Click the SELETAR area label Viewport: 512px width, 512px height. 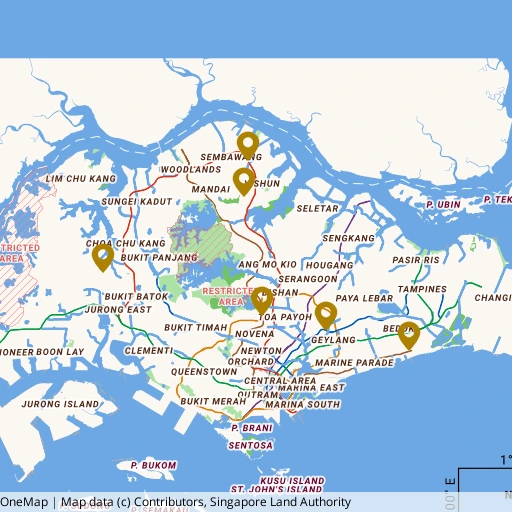pyautogui.click(x=318, y=209)
